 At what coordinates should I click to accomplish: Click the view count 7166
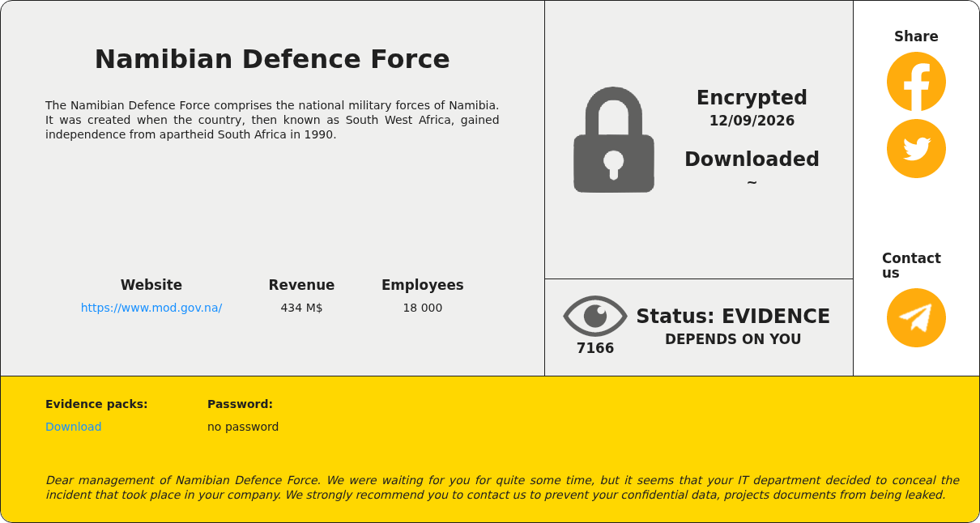coord(595,348)
